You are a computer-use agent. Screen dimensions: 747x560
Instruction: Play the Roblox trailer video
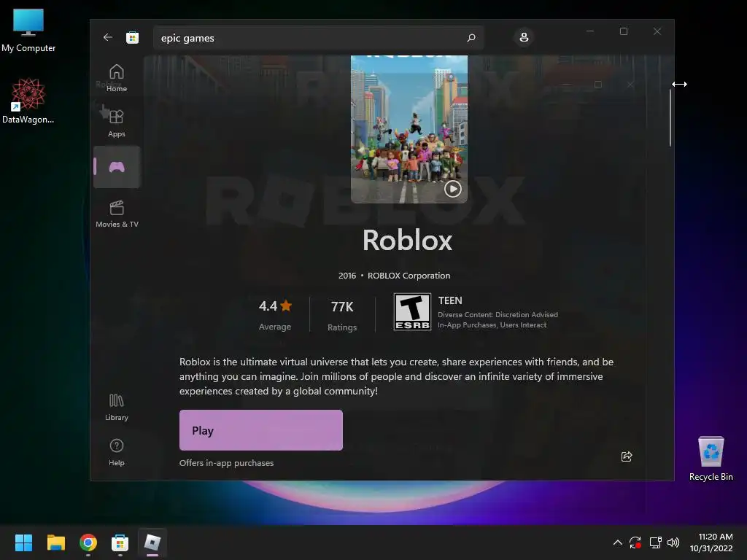[x=452, y=189]
